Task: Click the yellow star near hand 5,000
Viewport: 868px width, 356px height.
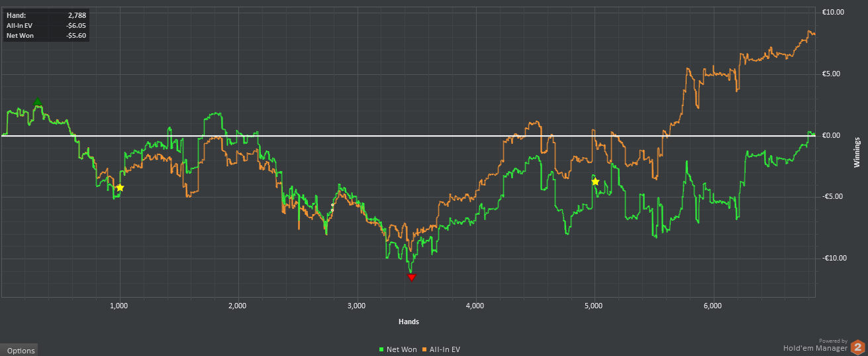Action: point(595,182)
